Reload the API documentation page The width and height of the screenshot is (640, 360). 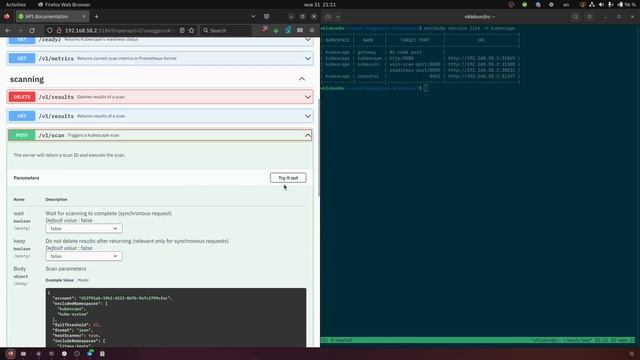(32, 30)
